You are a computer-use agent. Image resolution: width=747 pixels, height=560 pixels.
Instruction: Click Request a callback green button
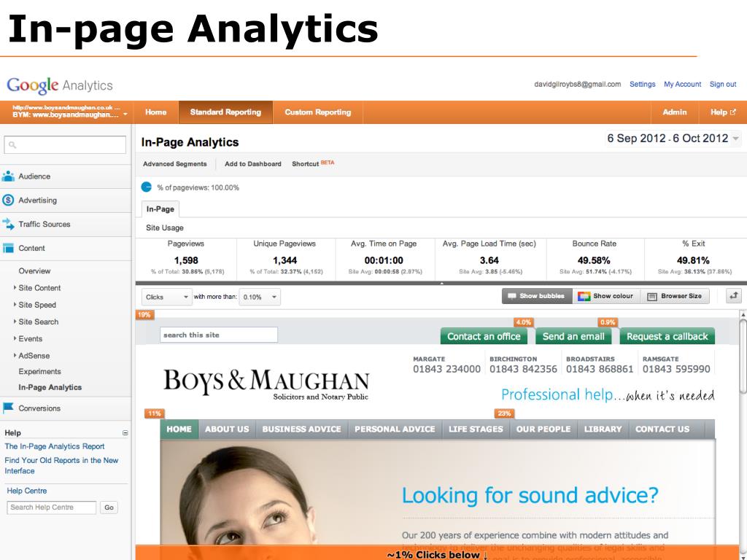(x=667, y=336)
